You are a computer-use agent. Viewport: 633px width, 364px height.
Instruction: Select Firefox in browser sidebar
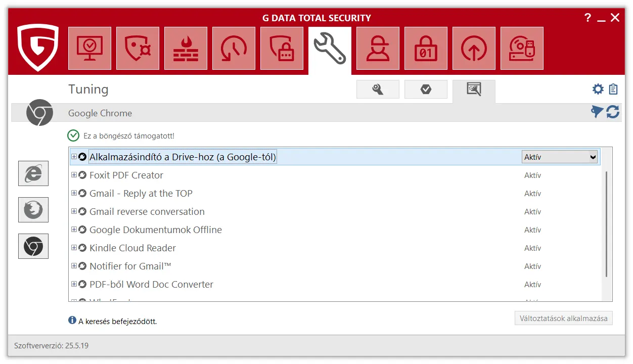tap(33, 210)
